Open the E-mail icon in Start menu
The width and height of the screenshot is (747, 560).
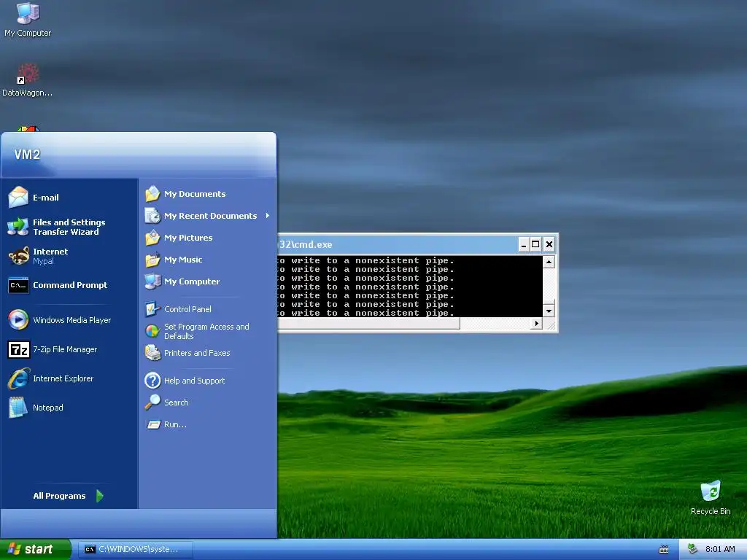click(18, 197)
